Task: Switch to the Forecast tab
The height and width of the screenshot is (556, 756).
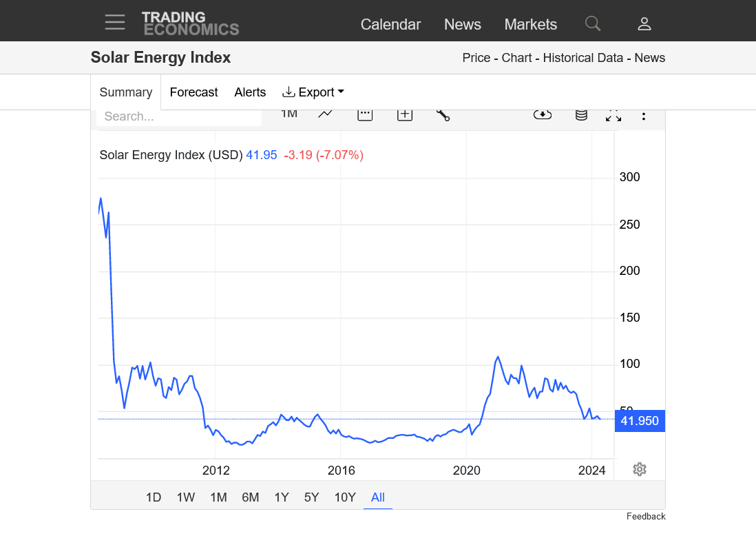Action: [x=193, y=92]
